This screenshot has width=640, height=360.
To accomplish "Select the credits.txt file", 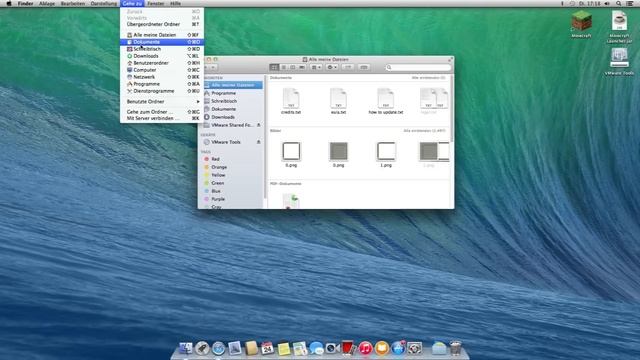I will [x=291, y=101].
